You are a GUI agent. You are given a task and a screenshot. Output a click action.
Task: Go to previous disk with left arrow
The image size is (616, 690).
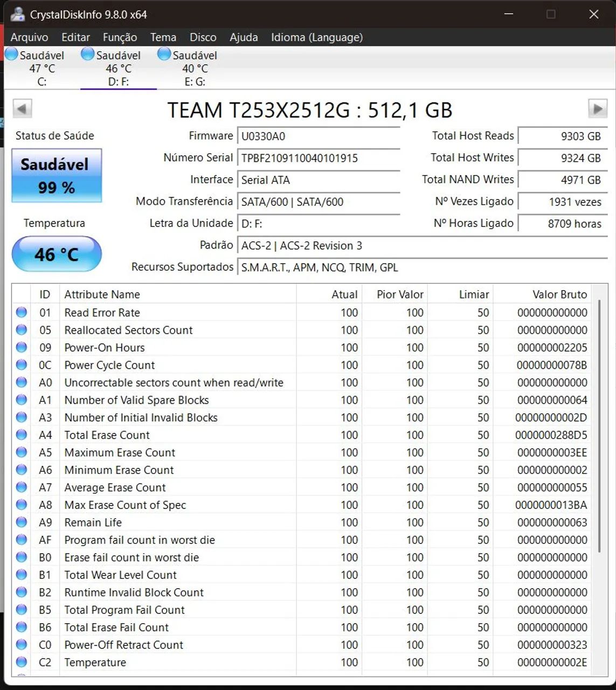pyautogui.click(x=22, y=108)
